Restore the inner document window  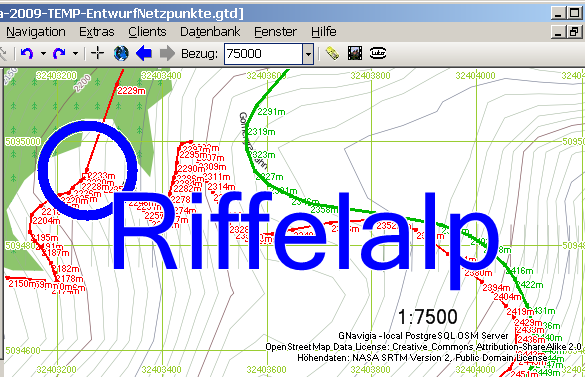pos(574,32)
